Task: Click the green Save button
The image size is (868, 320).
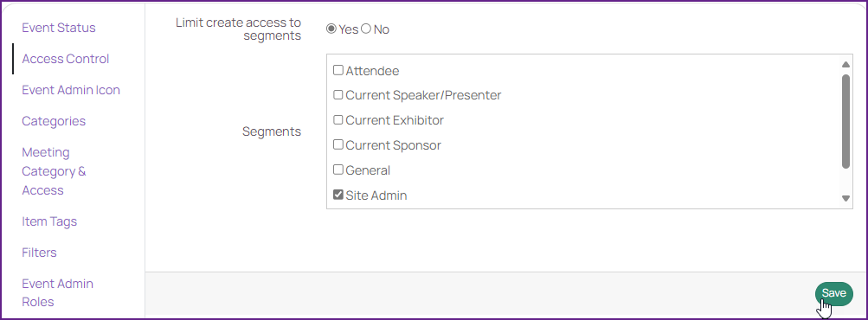Action: click(833, 293)
